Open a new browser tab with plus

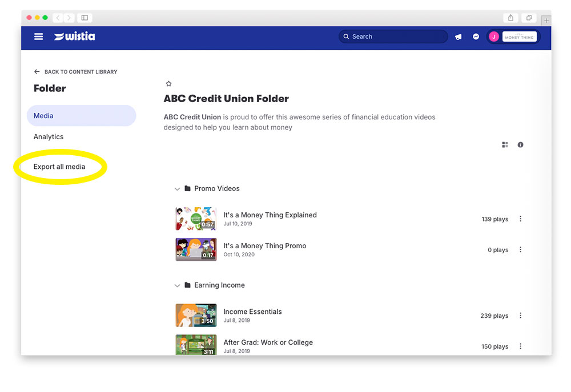pos(546,21)
